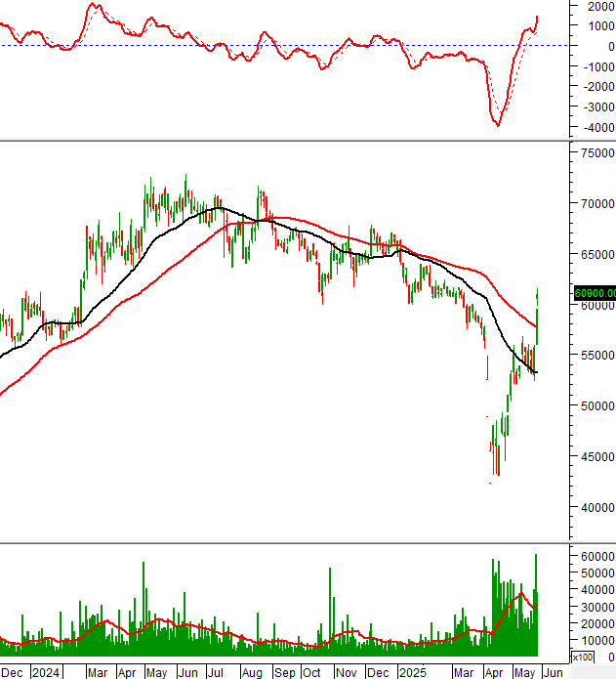Image resolution: width=616 pixels, height=679 pixels.
Task: Select the 20000 volume axis label
Action: click(597, 623)
